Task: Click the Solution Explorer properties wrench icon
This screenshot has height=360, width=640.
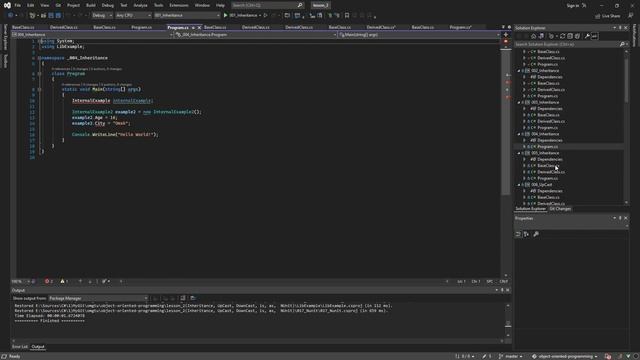Action: (587, 36)
